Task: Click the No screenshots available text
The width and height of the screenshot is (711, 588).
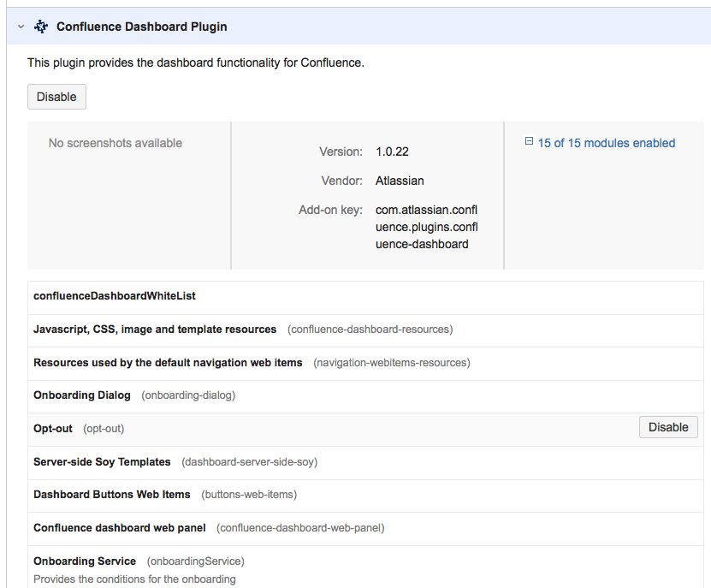Action: point(116,144)
